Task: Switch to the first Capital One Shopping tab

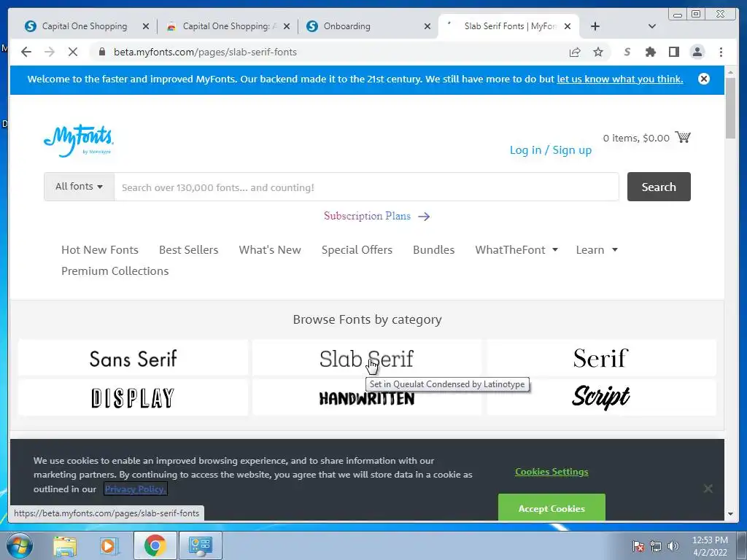Action: click(x=86, y=26)
